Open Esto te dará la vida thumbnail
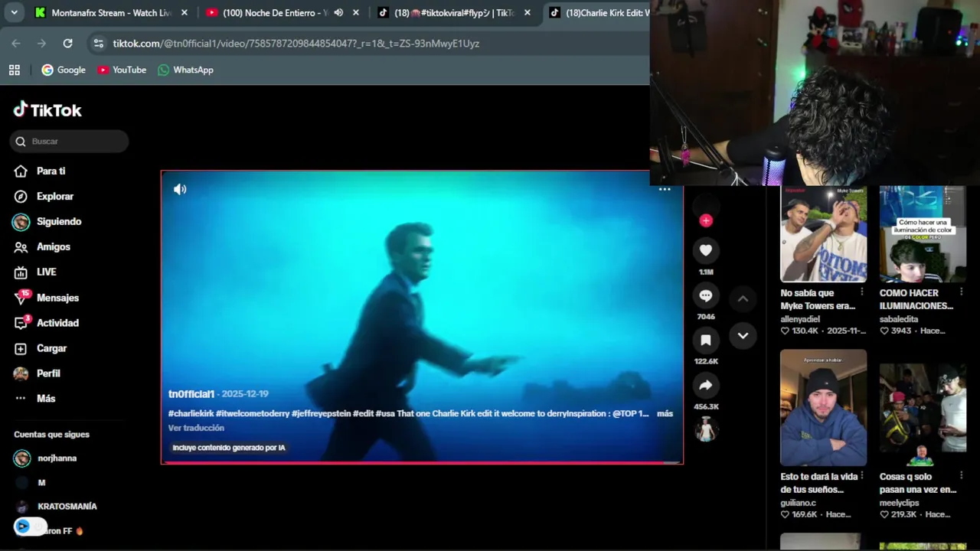The height and width of the screenshot is (551, 980). [x=823, y=408]
